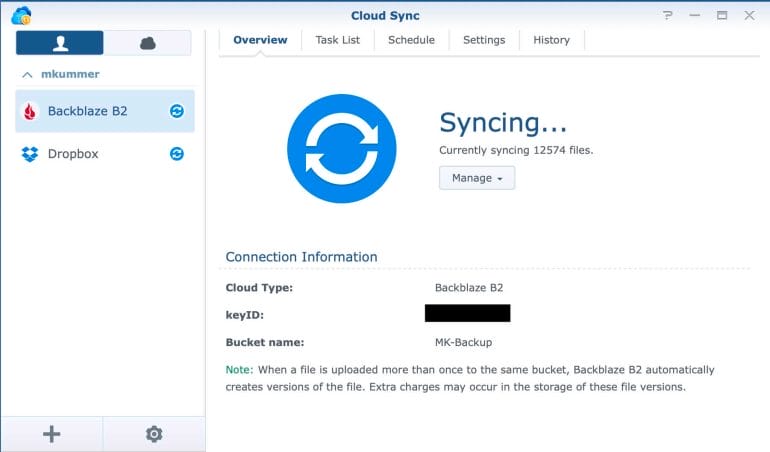Click the Cloud Sync window title
This screenshot has height=452, width=770.
[x=385, y=16]
